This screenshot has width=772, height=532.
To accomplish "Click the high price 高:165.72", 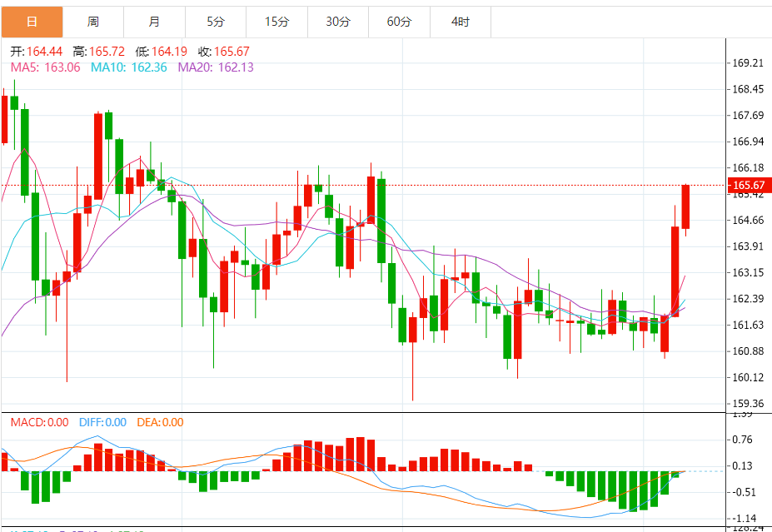I will [98, 51].
